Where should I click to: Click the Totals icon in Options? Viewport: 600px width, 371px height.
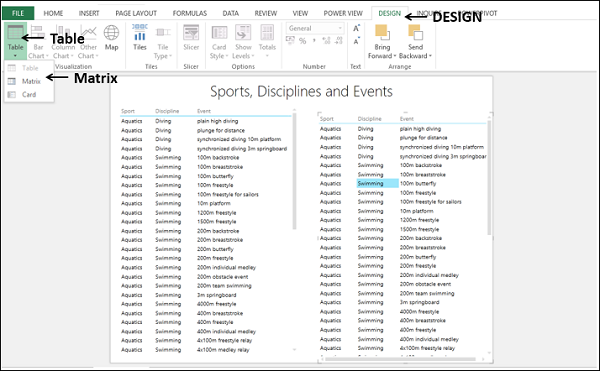pos(267,41)
